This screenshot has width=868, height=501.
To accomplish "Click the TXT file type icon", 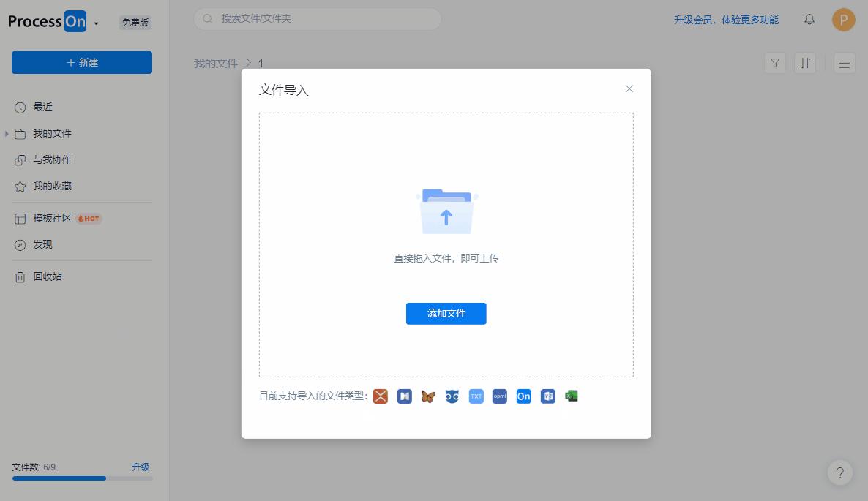I will tap(476, 396).
